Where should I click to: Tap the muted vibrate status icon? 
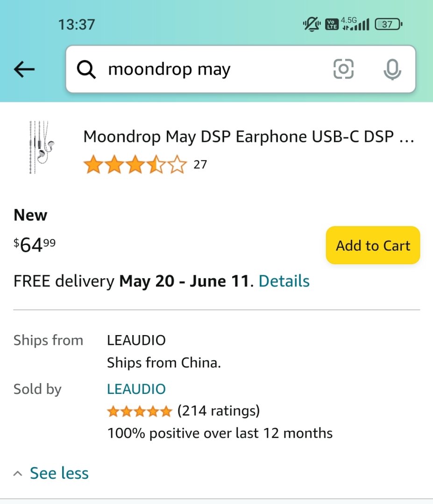[x=311, y=24]
